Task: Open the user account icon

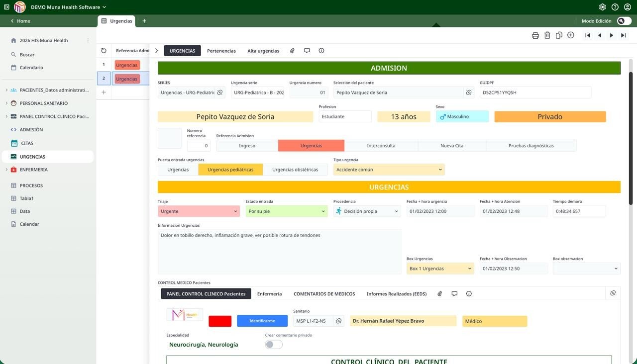Action: pyautogui.click(x=628, y=7)
